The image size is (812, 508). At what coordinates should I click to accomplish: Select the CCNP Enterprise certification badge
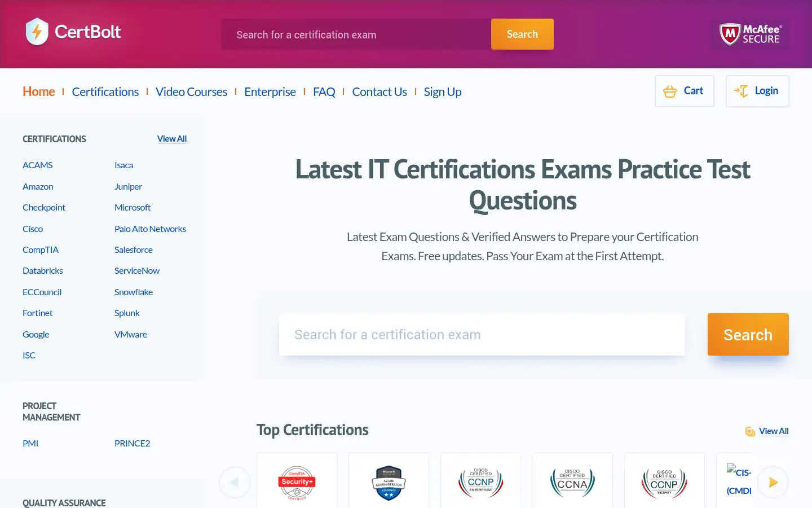[x=481, y=483]
